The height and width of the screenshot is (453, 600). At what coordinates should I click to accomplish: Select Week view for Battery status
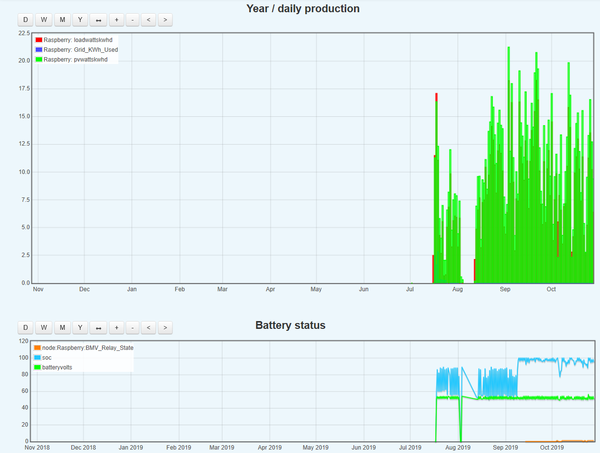pyautogui.click(x=44, y=327)
